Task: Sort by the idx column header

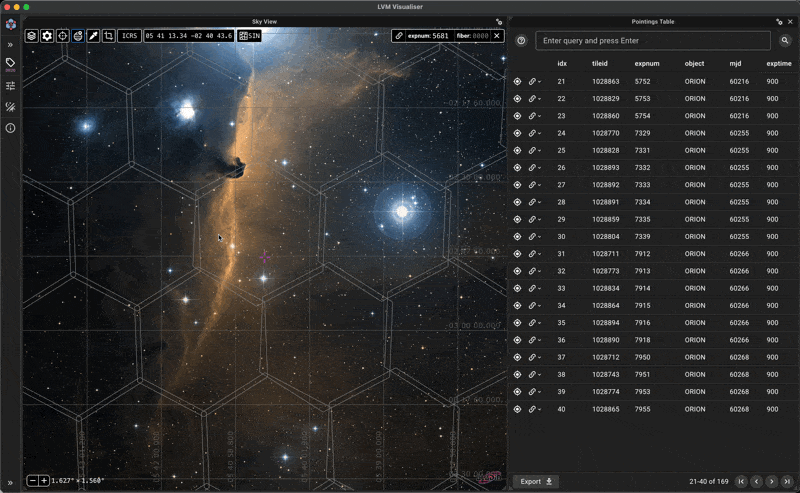Action: pyautogui.click(x=562, y=64)
